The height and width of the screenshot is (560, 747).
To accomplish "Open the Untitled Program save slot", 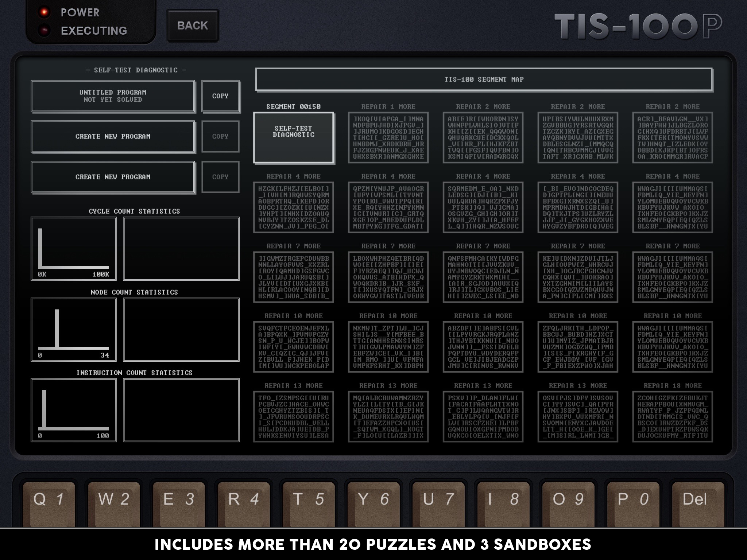I will pos(113,96).
